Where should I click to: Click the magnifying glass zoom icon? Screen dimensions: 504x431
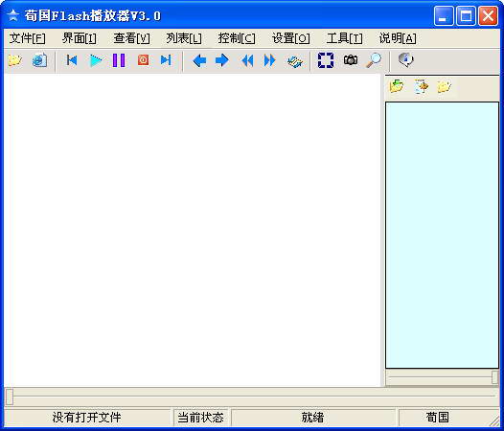pyautogui.click(x=374, y=60)
